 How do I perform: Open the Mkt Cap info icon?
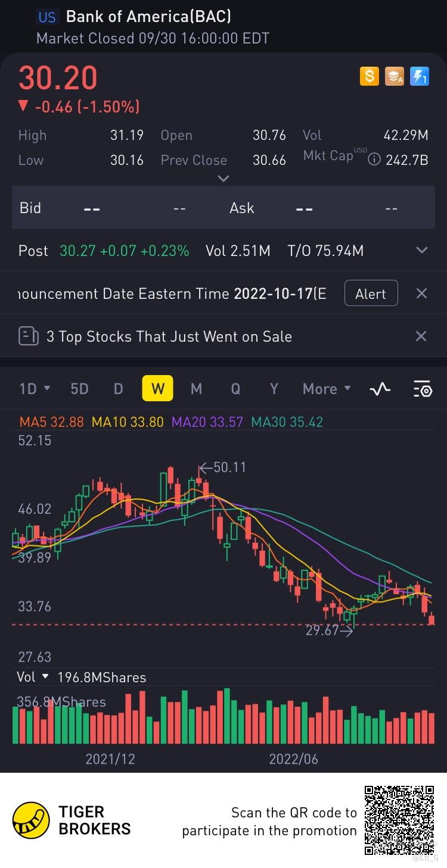(x=374, y=160)
